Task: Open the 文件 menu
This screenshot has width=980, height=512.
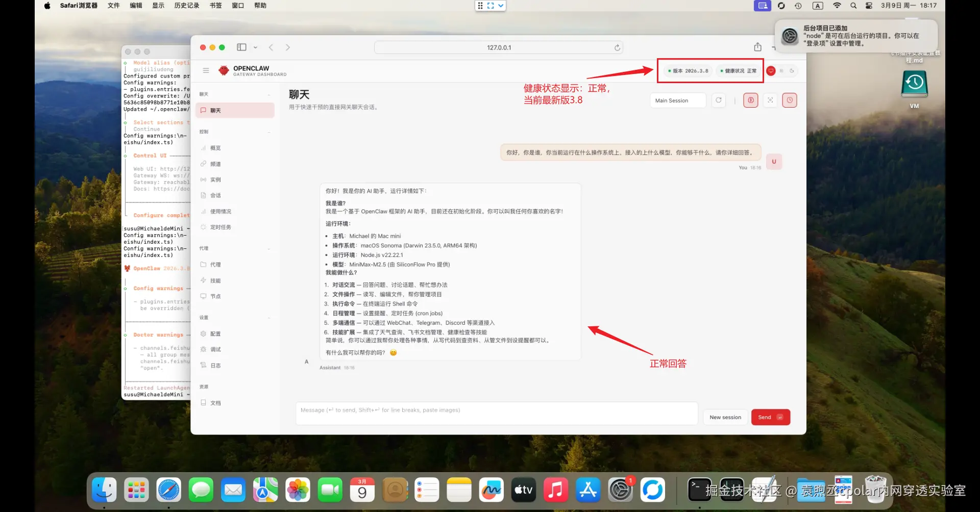Action: 114,6
